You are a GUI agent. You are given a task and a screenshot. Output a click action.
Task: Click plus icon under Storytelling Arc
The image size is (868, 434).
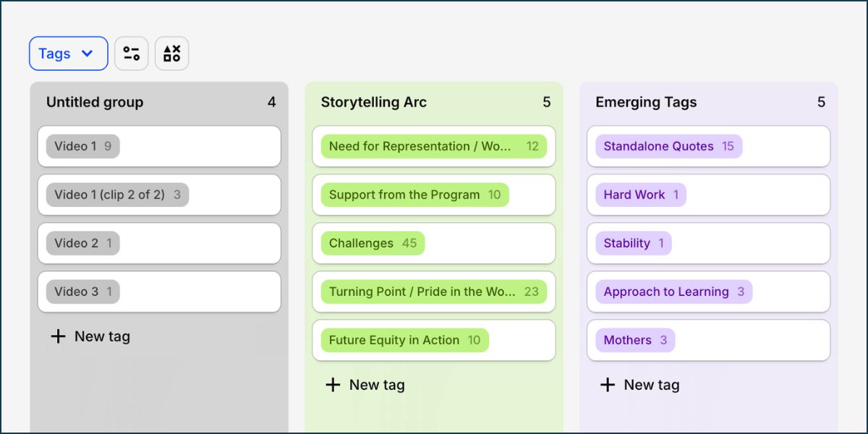tap(333, 385)
